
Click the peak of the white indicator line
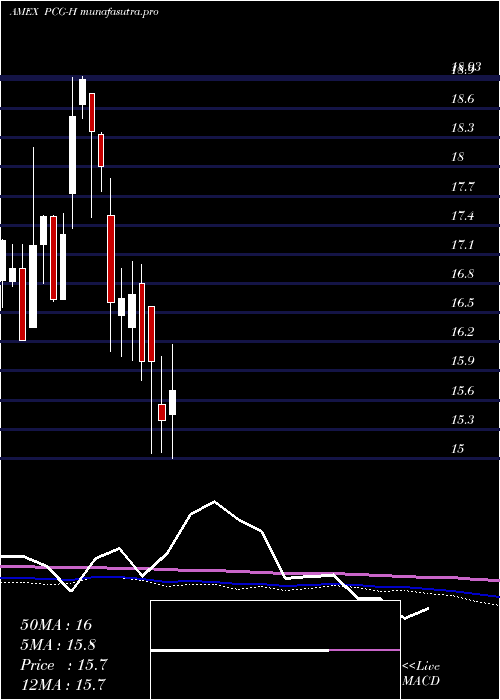215,501
